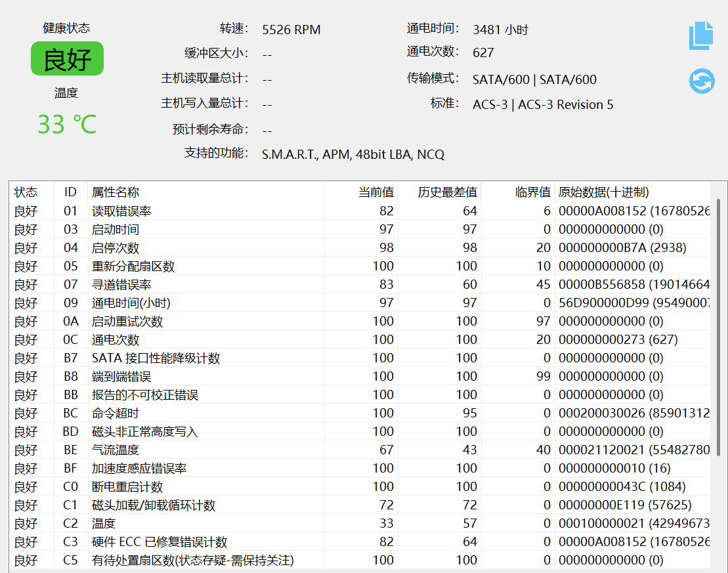Image resolution: width=728 pixels, height=573 pixels.
Task: Click the copy info icon
Action: 700,35
